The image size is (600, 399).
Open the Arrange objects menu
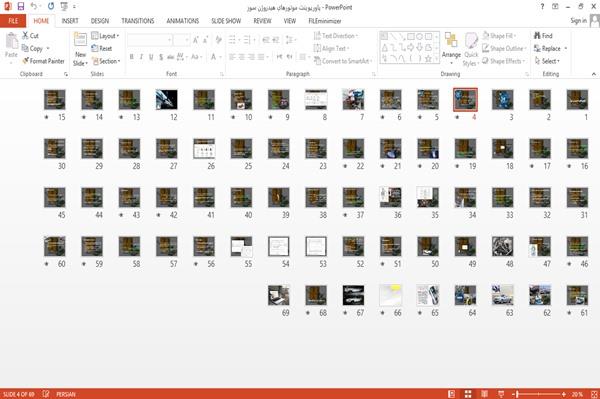pyautogui.click(x=451, y=49)
